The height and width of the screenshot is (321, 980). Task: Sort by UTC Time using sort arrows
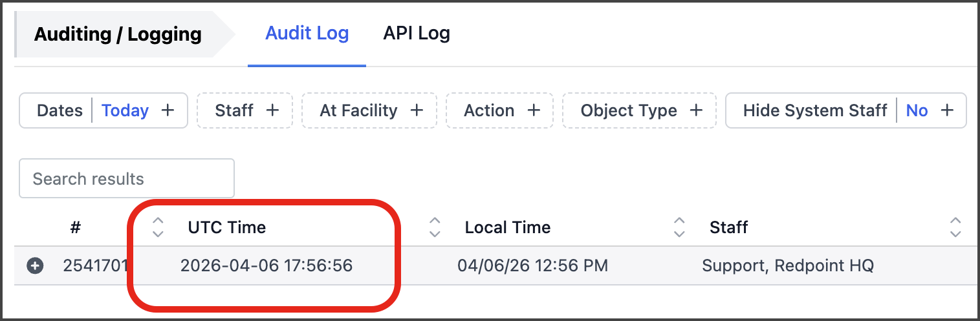pyautogui.click(x=158, y=227)
